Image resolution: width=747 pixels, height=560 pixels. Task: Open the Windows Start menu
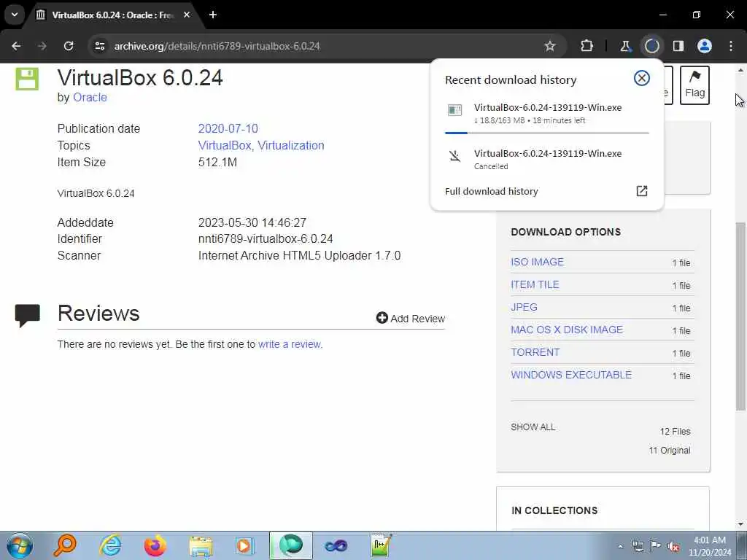(x=20, y=545)
